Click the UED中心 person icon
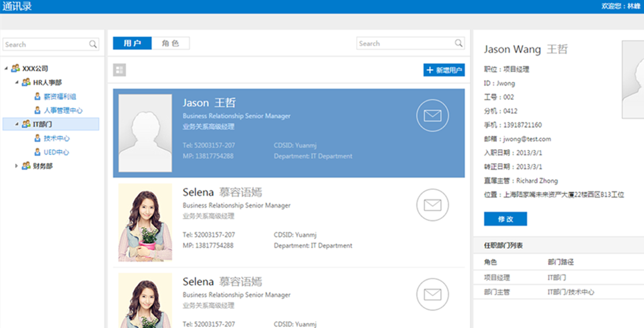Image resolution: width=644 pixels, height=328 pixels. (x=37, y=153)
